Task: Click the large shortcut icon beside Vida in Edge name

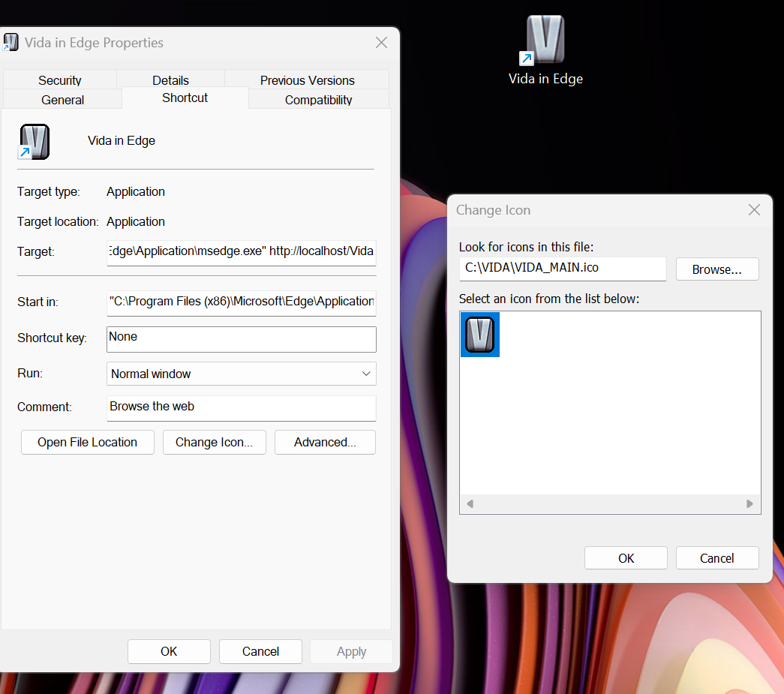Action: pyautogui.click(x=34, y=142)
